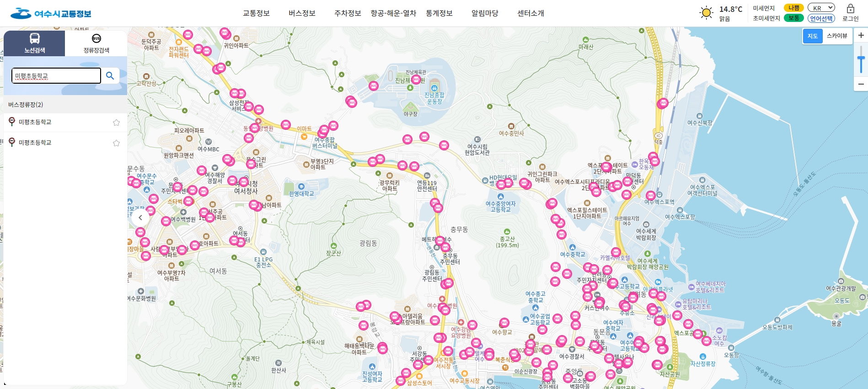
Task: Open the 교통정보 menu
Action: pyautogui.click(x=256, y=13)
